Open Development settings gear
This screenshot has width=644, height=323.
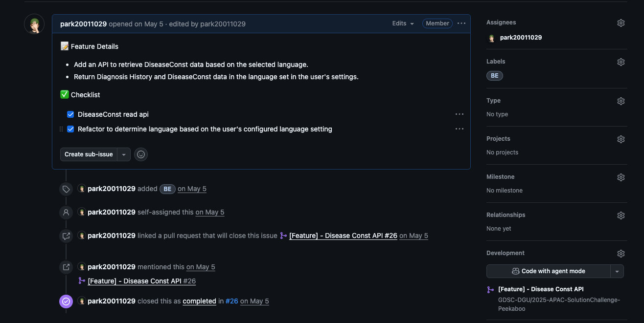click(621, 254)
